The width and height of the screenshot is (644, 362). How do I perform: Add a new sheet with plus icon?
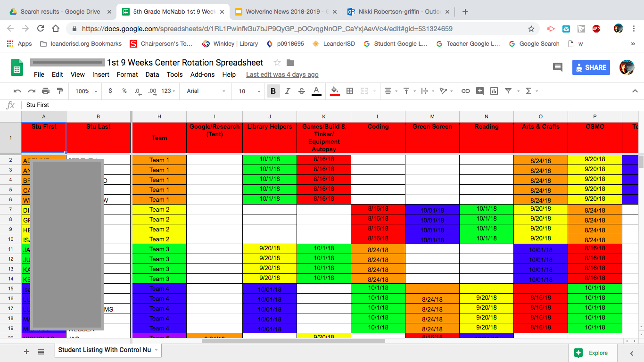pyautogui.click(x=26, y=352)
